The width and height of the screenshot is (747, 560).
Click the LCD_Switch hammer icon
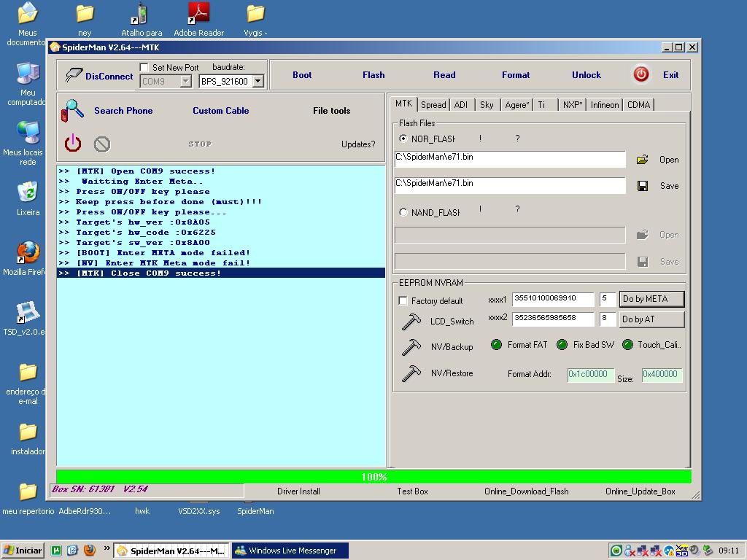[411, 322]
